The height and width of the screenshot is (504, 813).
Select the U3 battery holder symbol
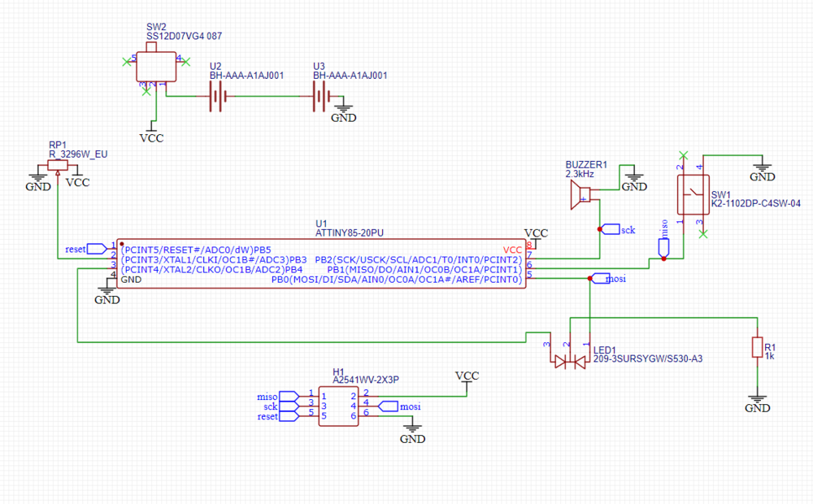(322, 99)
